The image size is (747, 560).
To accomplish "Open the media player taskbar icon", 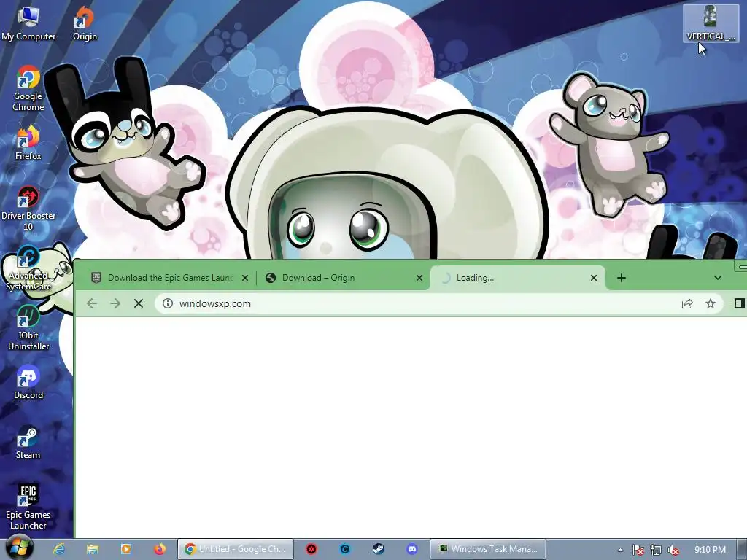I will [125, 549].
